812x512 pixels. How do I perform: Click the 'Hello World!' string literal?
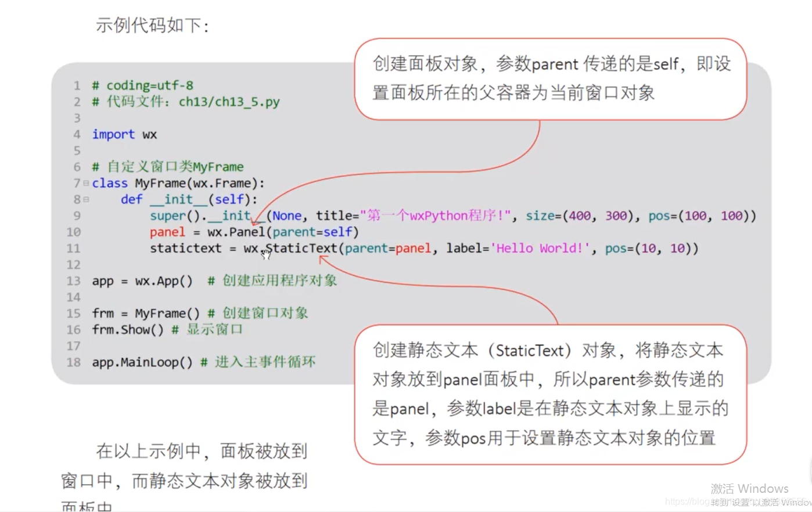(540, 248)
